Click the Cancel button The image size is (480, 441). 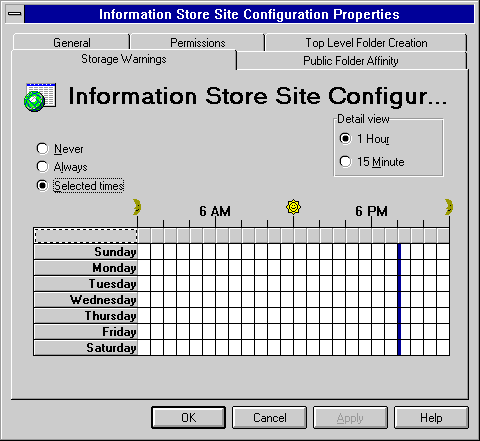click(x=269, y=417)
